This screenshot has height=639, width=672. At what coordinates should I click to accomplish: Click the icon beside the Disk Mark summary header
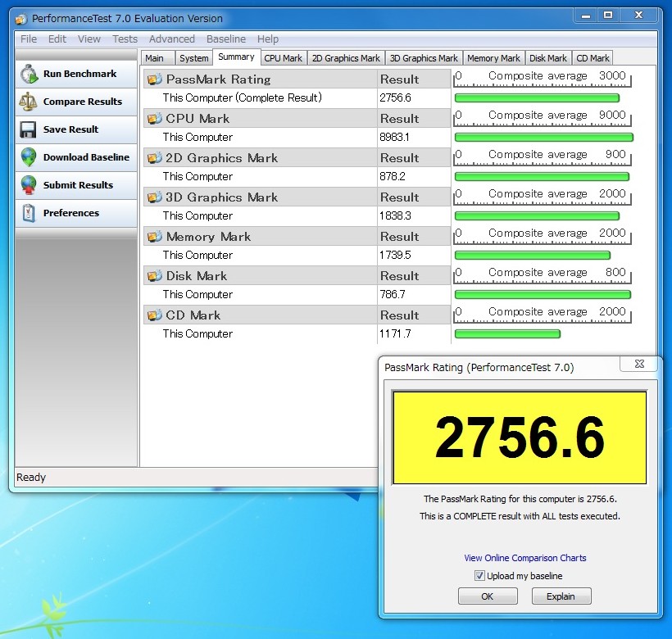click(154, 276)
